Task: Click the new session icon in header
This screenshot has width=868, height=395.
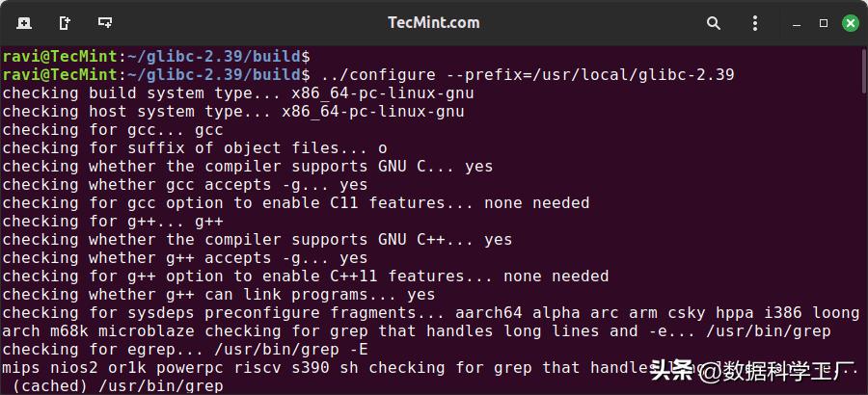Action: [x=24, y=23]
